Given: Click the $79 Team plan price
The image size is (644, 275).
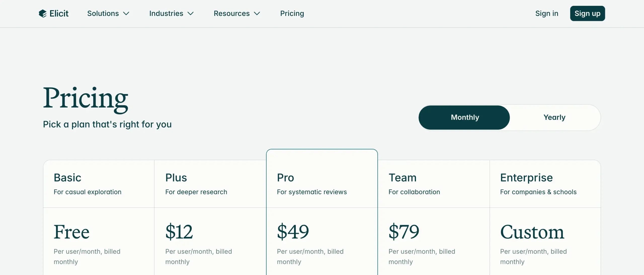Looking at the screenshot, I should [404, 232].
